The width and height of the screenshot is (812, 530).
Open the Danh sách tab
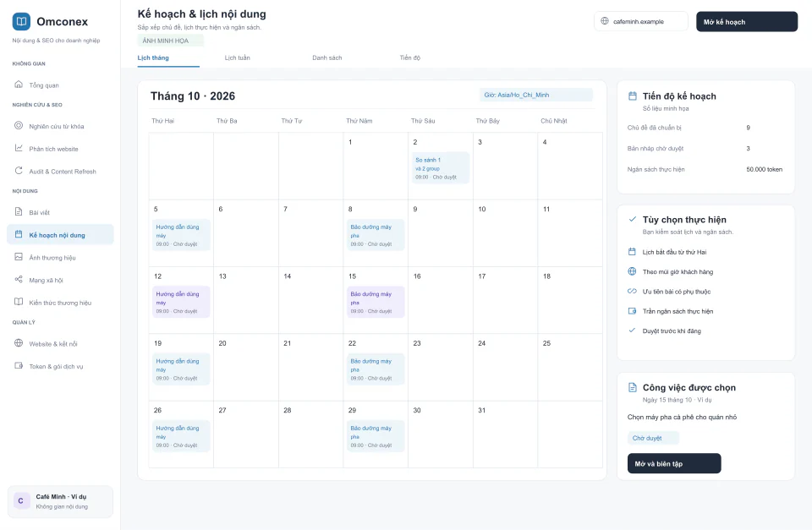[326, 58]
